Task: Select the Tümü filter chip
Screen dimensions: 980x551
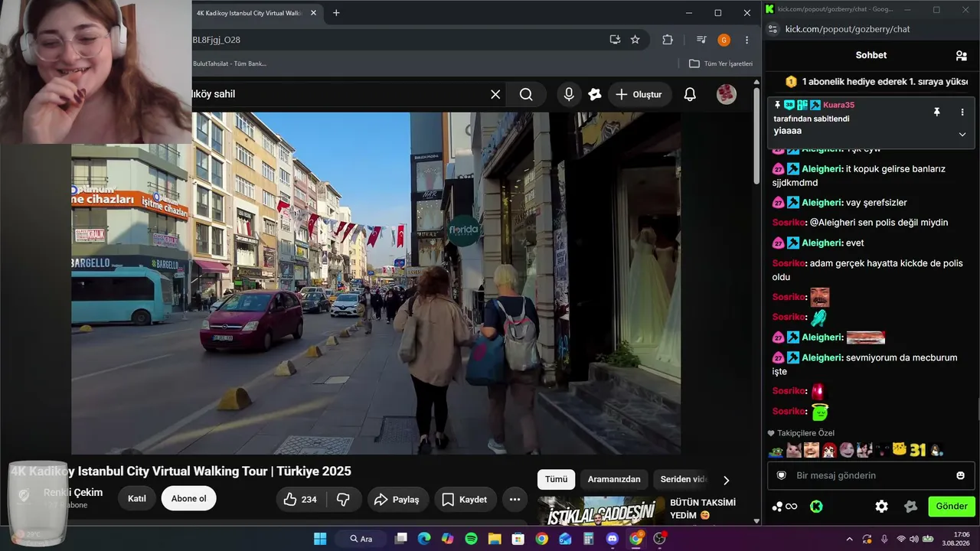Action: [556, 479]
